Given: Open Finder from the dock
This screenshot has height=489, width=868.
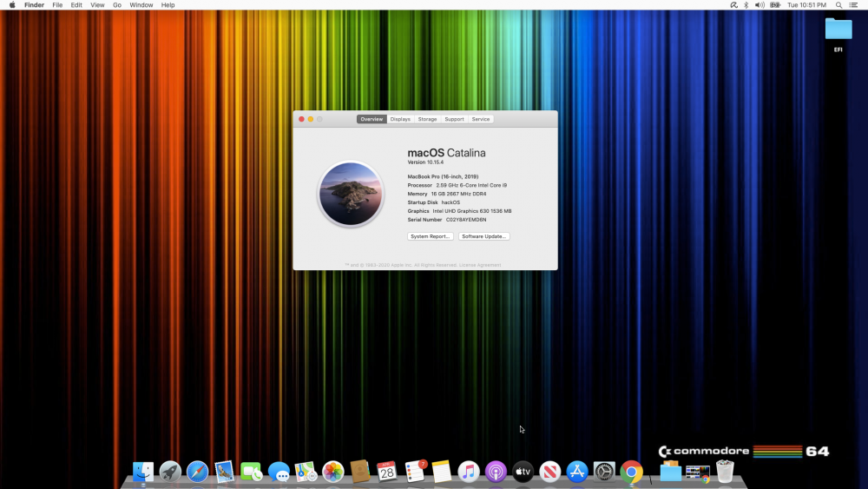Looking at the screenshot, I should tap(143, 472).
